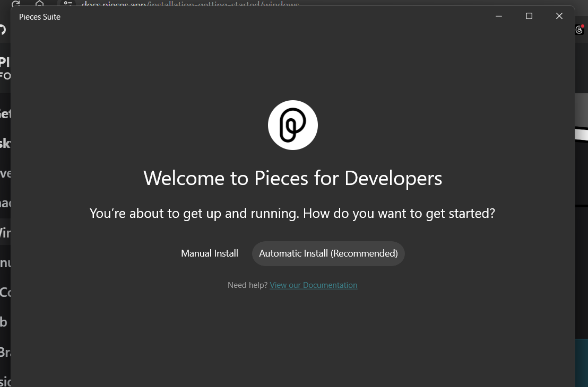Select Automatic Install (Recommended)

click(x=328, y=253)
